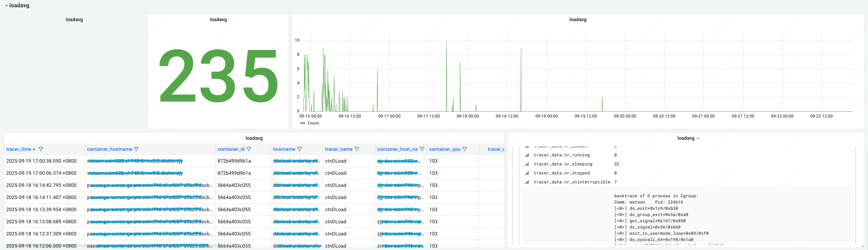Sort table by hostname header
The height and width of the screenshot is (250, 868).
(x=284, y=149)
